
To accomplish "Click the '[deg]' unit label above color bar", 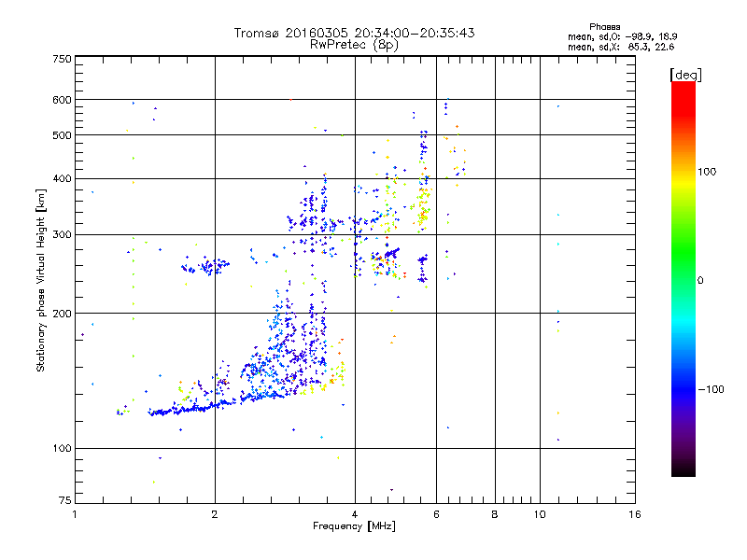I will (685, 75).
